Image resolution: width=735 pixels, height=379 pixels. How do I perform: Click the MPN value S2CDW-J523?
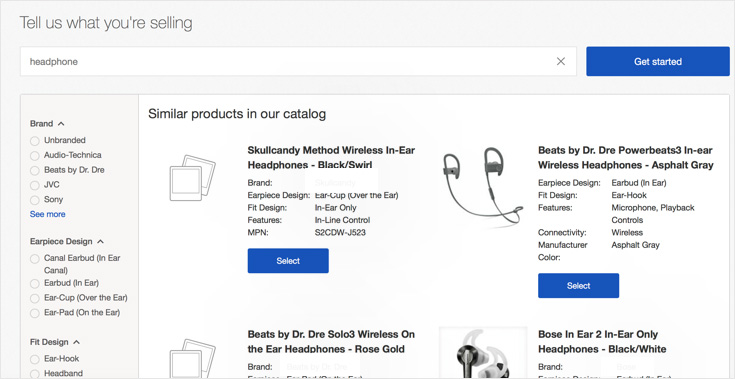pos(340,232)
